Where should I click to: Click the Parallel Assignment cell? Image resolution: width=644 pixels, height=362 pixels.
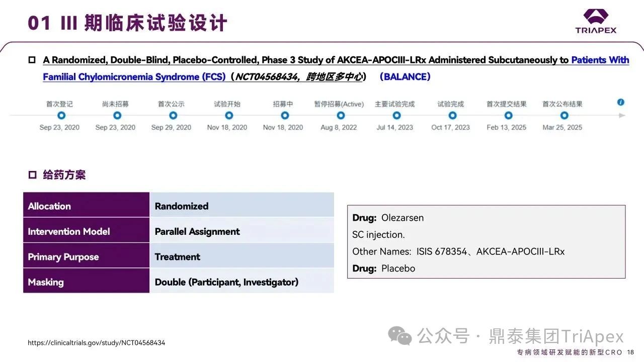pos(242,230)
